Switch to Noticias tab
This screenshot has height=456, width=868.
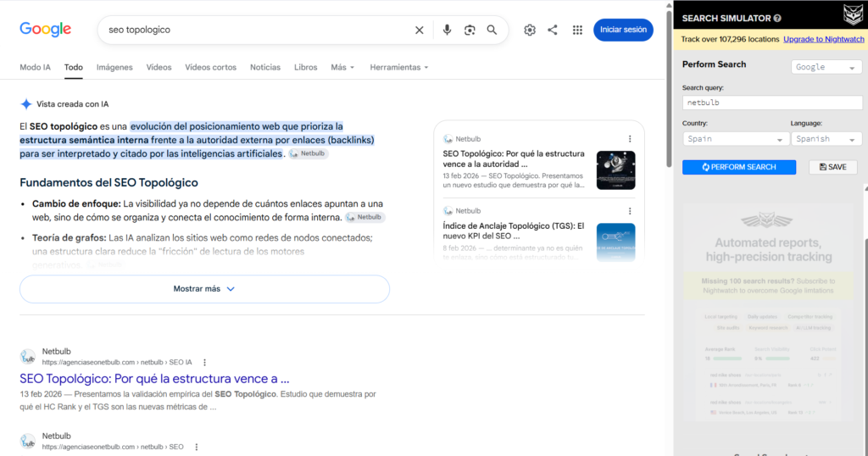(x=265, y=68)
